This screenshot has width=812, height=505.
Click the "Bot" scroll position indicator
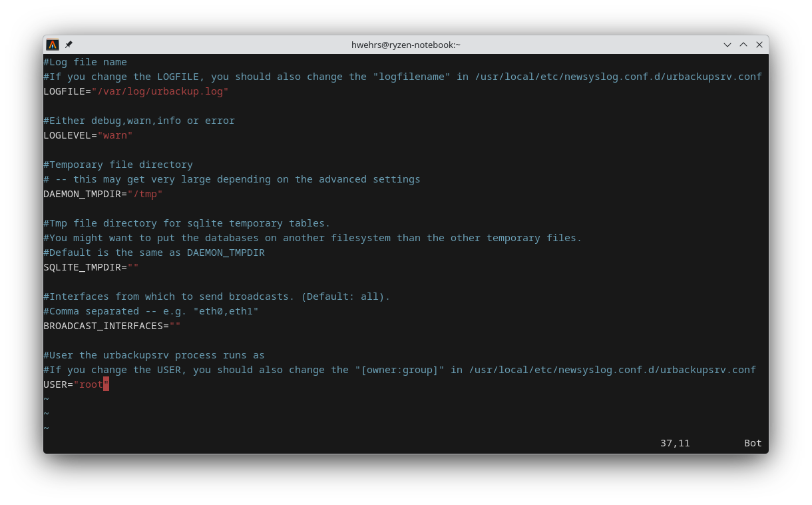click(753, 443)
